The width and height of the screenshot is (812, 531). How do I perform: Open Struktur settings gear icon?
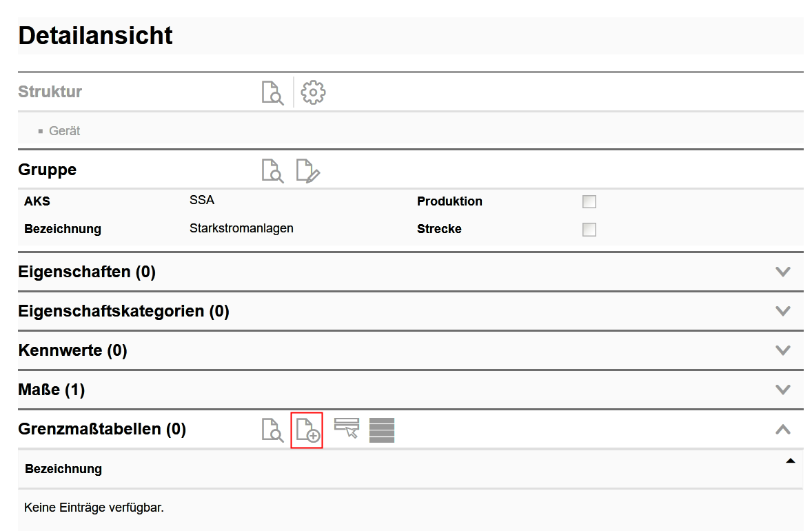(314, 92)
